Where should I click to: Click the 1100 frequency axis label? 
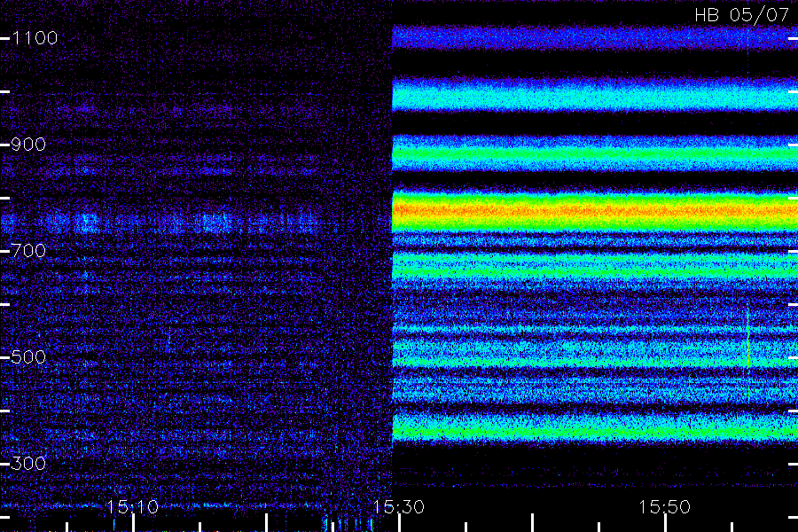coord(35,38)
